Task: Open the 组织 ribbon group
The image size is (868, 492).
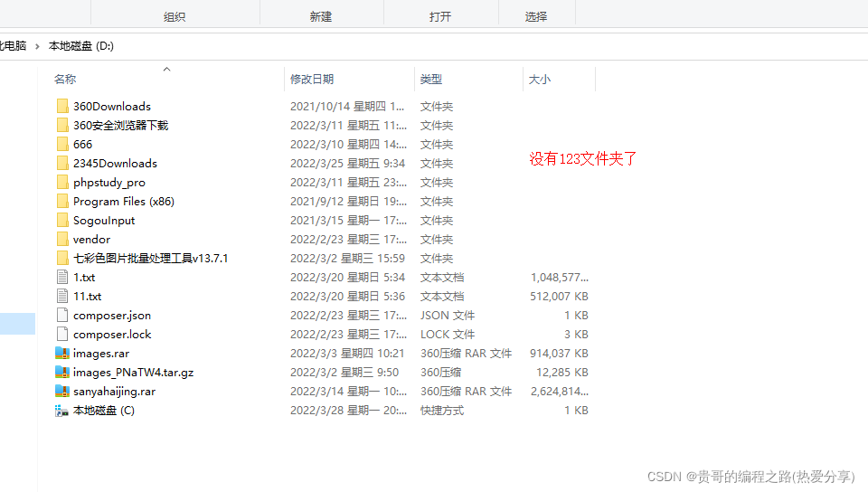Action: tap(175, 16)
